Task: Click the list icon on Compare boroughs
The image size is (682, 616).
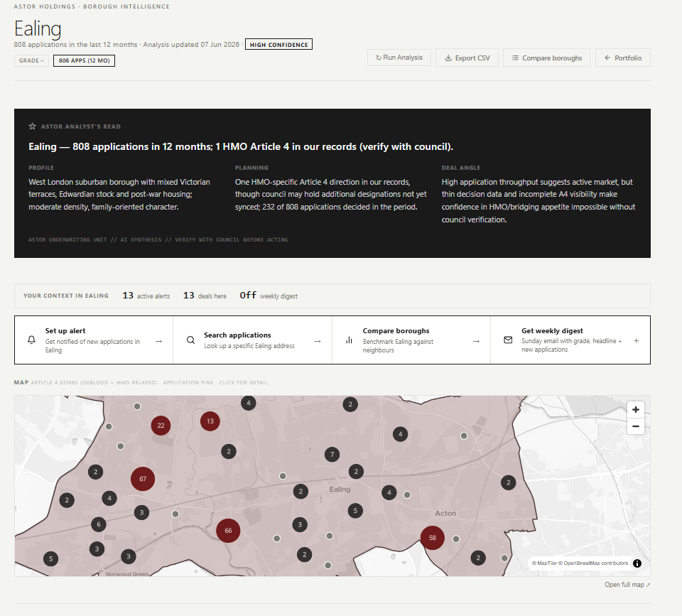Action: tap(515, 58)
